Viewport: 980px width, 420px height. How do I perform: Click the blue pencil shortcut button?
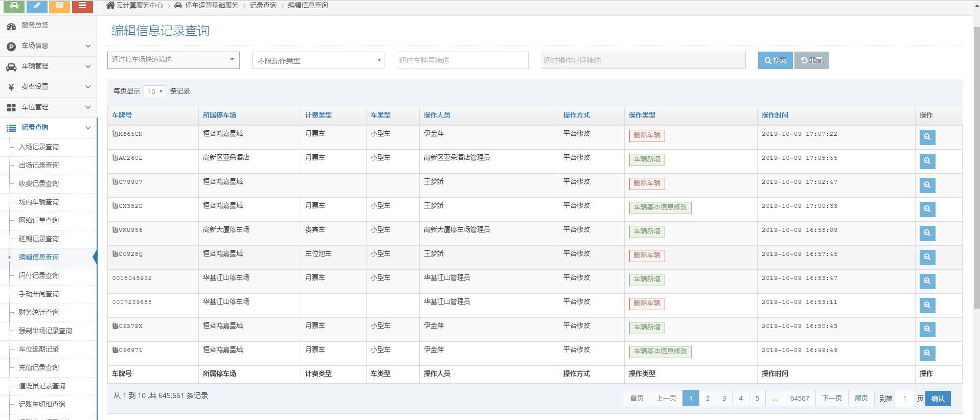pos(37,6)
